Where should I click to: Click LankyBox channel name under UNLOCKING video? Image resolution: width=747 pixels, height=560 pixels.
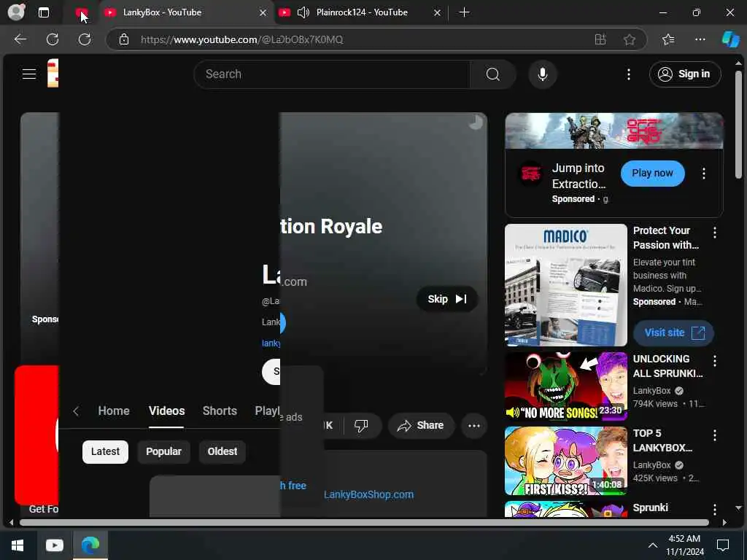651,391
